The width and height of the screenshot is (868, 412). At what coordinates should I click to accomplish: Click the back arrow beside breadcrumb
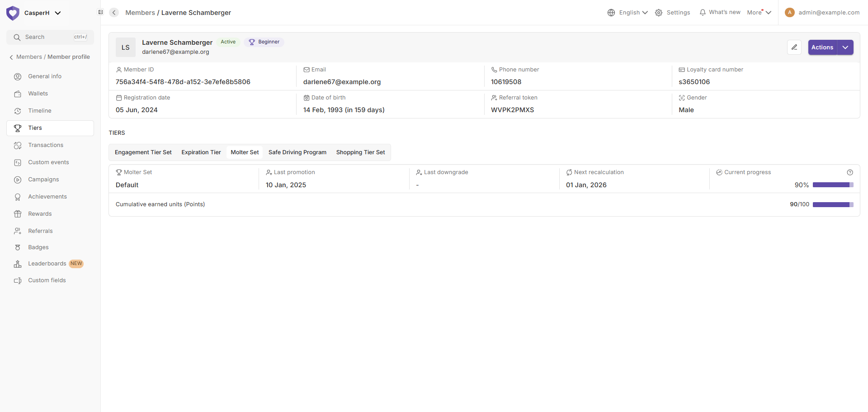click(114, 13)
